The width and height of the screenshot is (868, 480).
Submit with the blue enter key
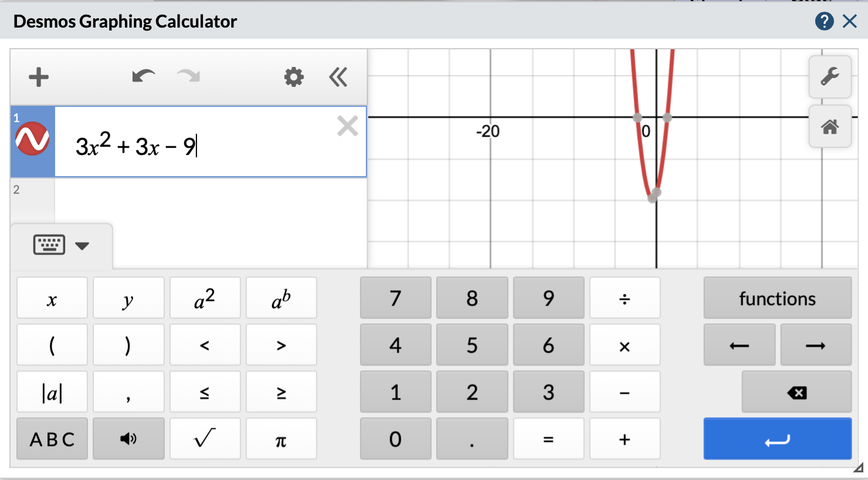coord(778,439)
